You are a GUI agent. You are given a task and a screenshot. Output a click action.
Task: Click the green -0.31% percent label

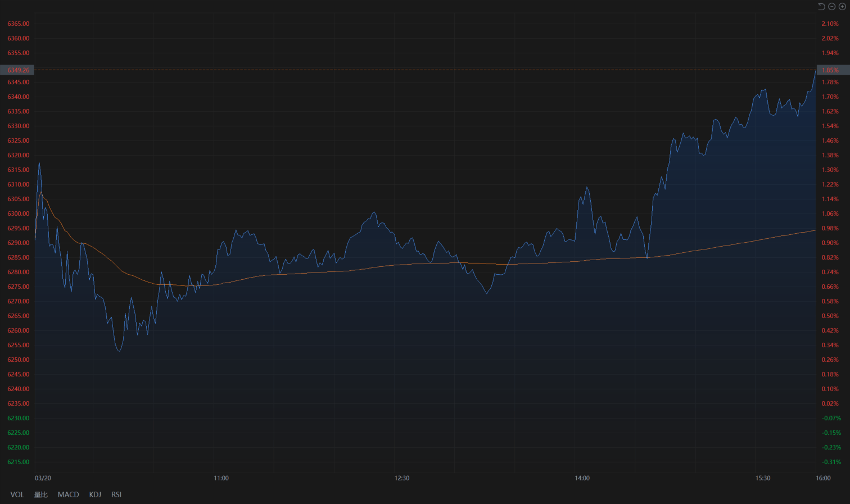[x=831, y=462]
